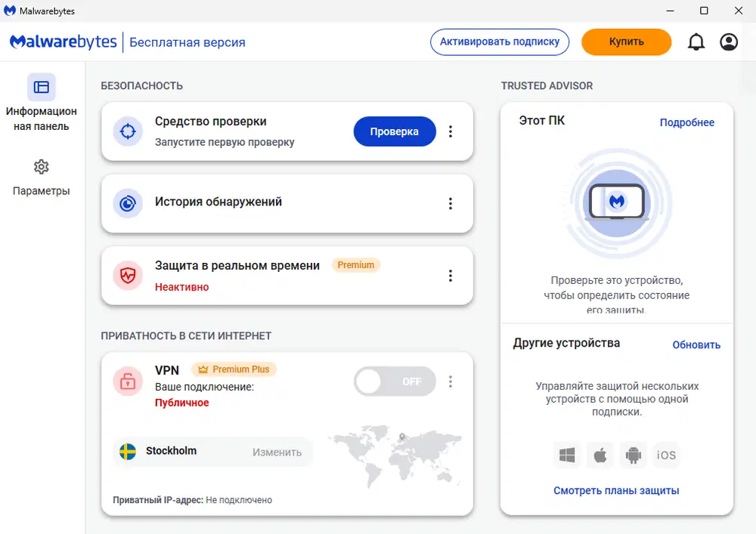Click Подробнее link for Этот ПК
The height and width of the screenshot is (534, 756).
[x=687, y=122]
